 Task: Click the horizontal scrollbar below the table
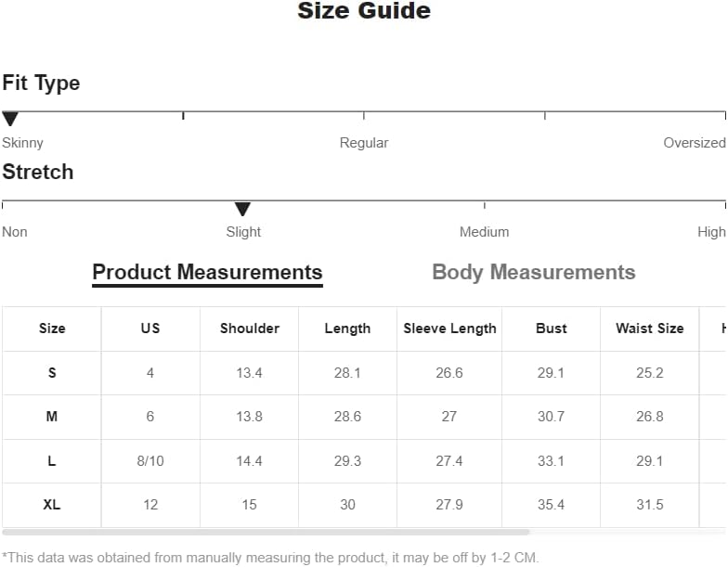(266, 533)
